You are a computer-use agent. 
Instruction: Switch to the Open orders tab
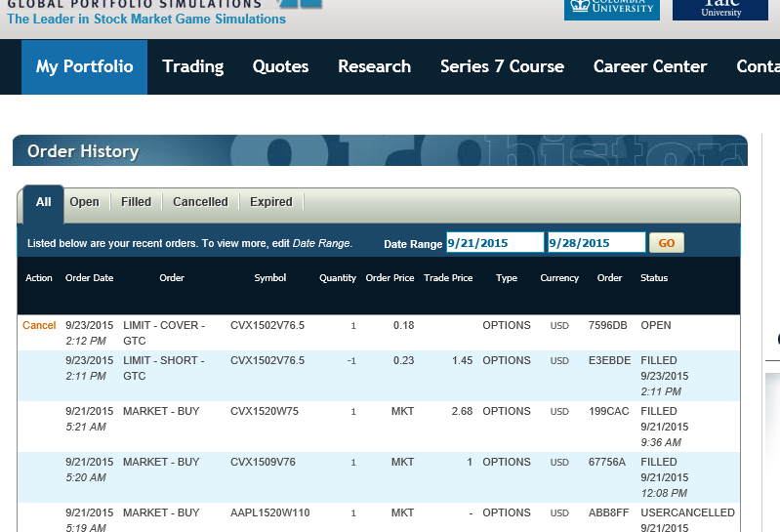pos(84,202)
